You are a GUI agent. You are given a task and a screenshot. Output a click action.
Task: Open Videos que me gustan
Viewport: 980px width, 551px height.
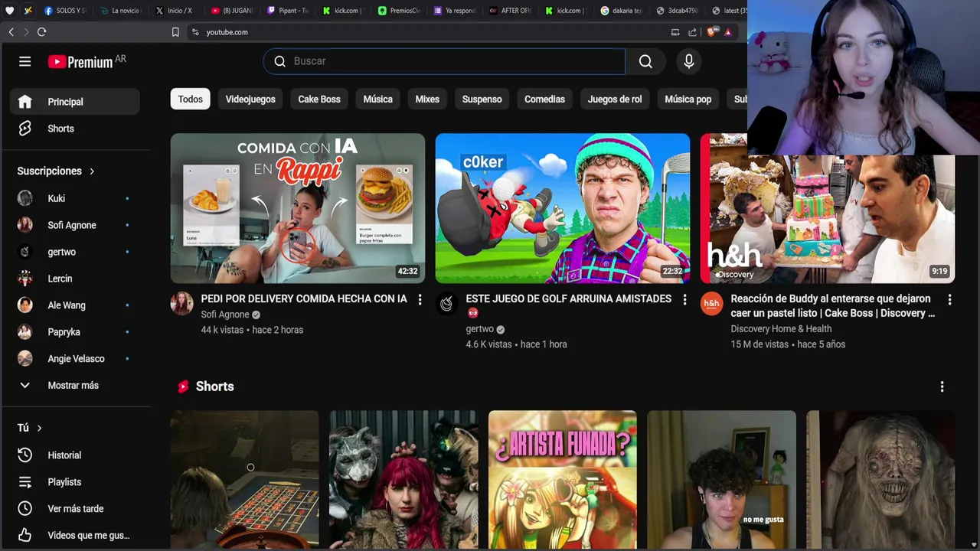pyautogui.click(x=74, y=536)
